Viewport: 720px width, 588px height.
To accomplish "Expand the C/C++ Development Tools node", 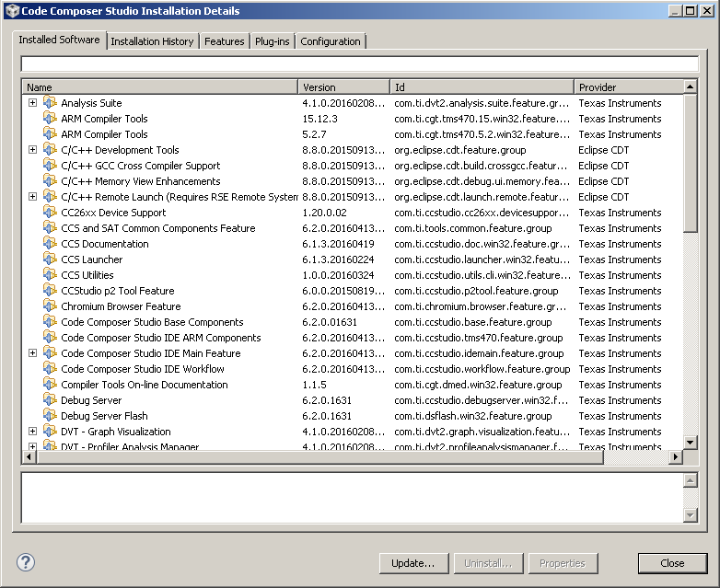I will tap(32, 150).
